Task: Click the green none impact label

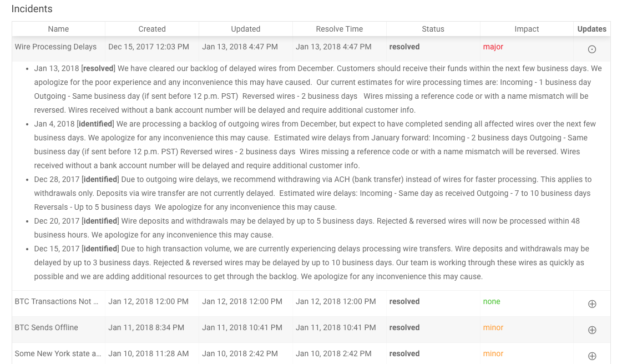Action: tap(492, 301)
